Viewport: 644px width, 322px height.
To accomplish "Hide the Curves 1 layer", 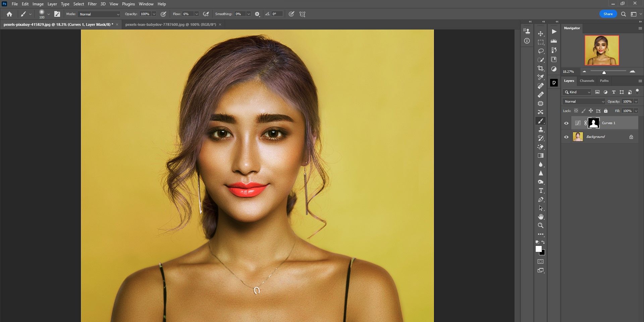I will pyautogui.click(x=566, y=123).
